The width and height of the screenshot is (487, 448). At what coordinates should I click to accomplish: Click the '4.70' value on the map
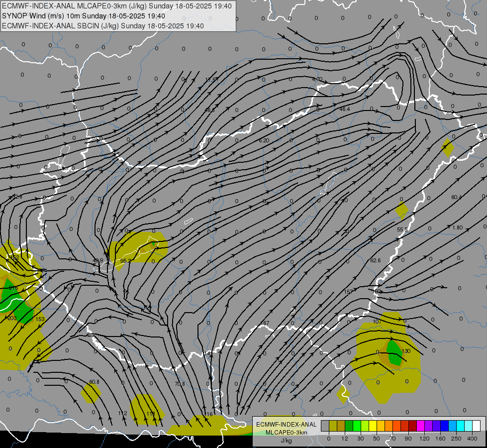click(317, 79)
